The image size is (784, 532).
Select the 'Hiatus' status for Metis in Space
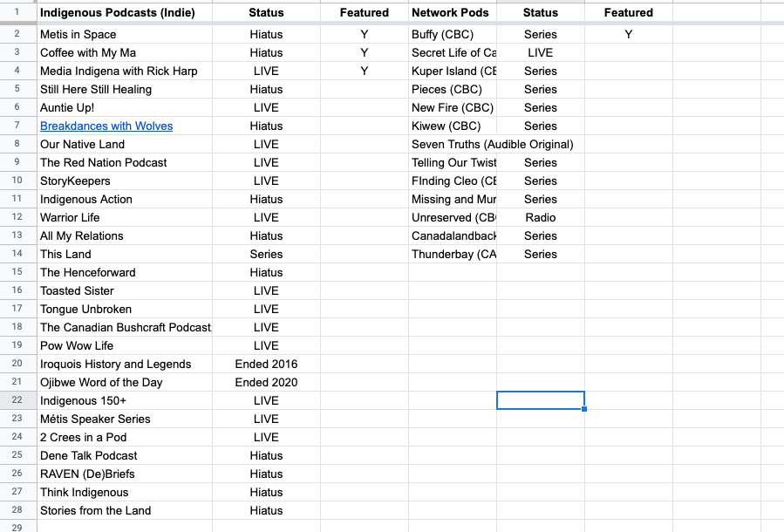(x=266, y=35)
